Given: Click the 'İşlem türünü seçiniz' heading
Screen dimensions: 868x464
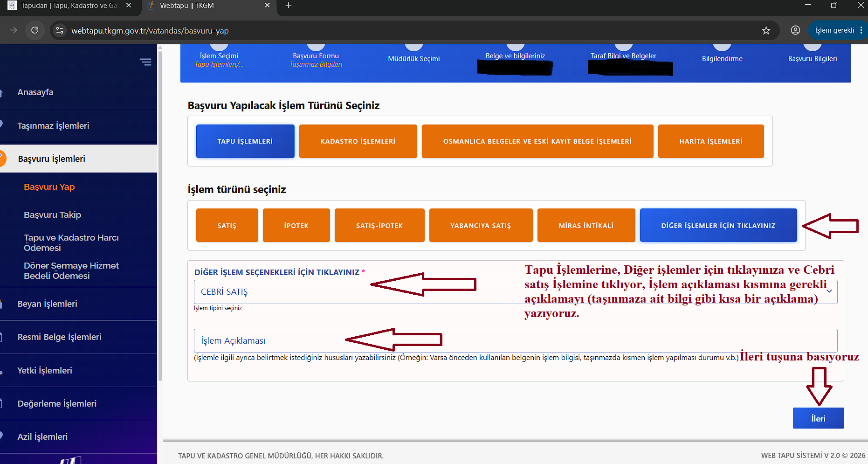Looking at the screenshot, I should click(237, 189).
